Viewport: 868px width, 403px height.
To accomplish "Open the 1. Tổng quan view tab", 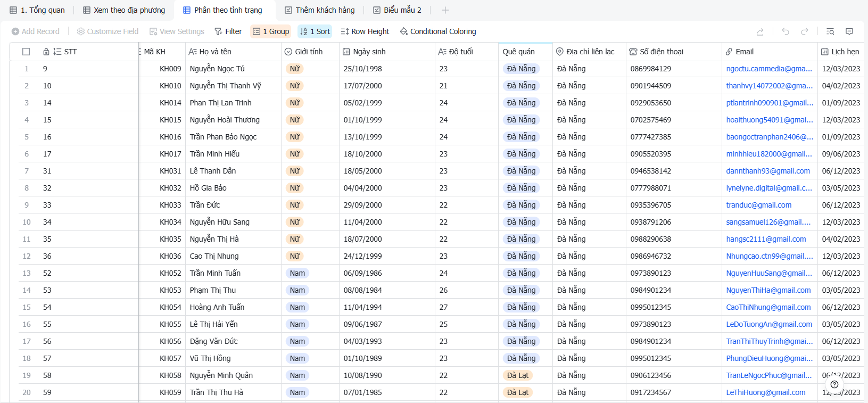I will (x=37, y=10).
